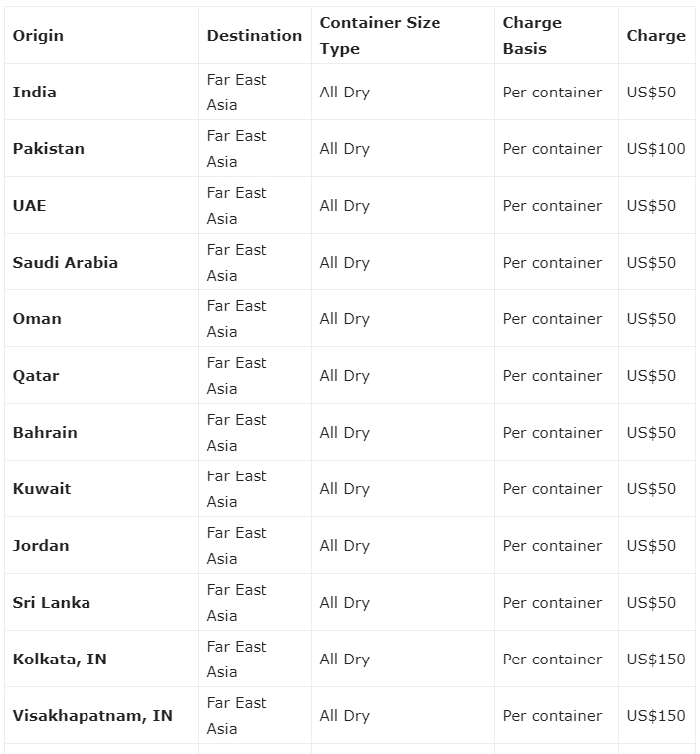Image resolution: width=700 pixels, height=754 pixels.
Task: Click All Dry in Sri Lanka row
Action: pos(345,603)
